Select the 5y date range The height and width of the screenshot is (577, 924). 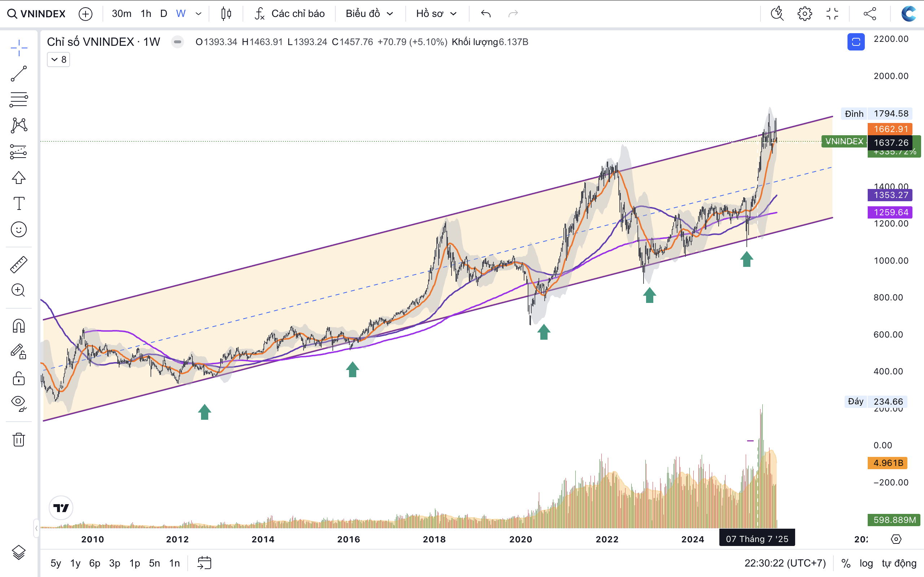tap(56, 563)
